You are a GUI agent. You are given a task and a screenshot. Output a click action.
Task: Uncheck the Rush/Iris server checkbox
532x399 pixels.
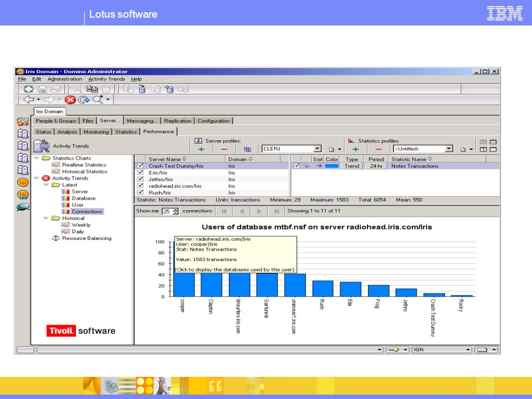coord(140,192)
